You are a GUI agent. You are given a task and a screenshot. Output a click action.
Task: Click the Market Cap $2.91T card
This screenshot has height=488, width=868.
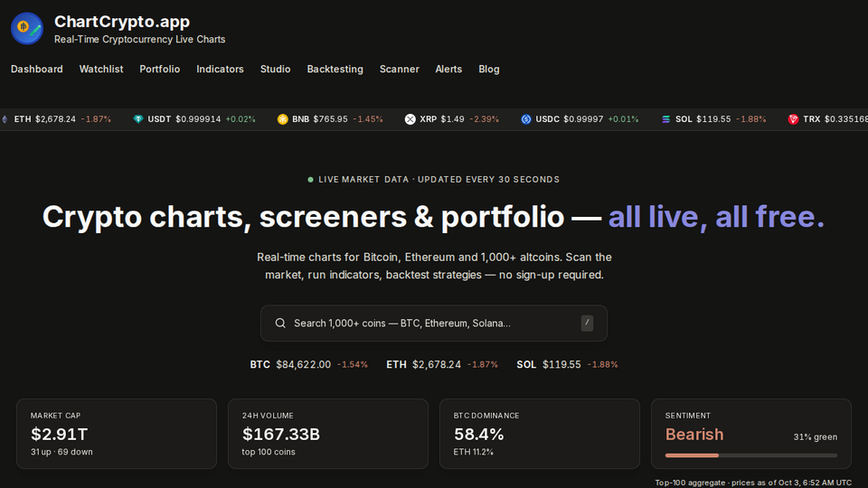pyautogui.click(x=117, y=434)
